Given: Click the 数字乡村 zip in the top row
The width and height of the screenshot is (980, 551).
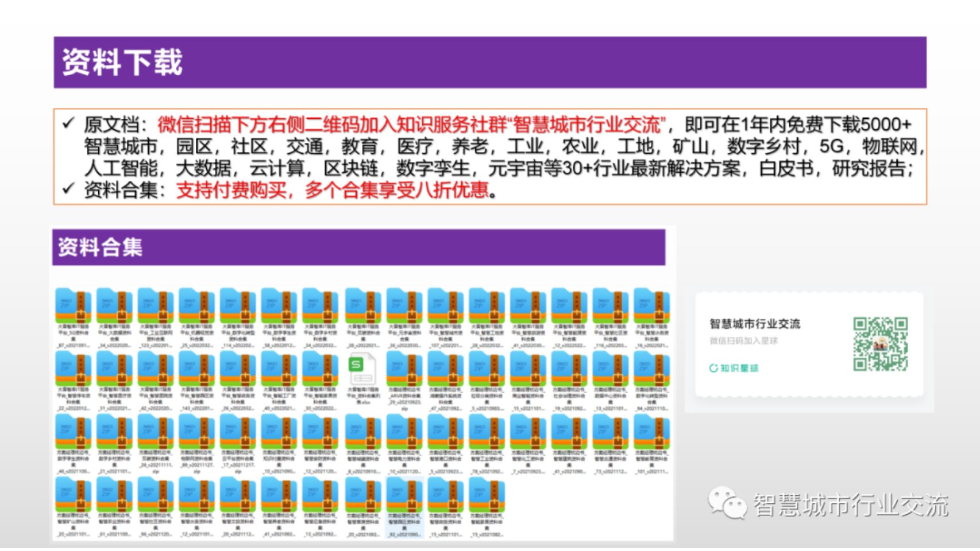Looking at the screenshot, I should point(321,308).
